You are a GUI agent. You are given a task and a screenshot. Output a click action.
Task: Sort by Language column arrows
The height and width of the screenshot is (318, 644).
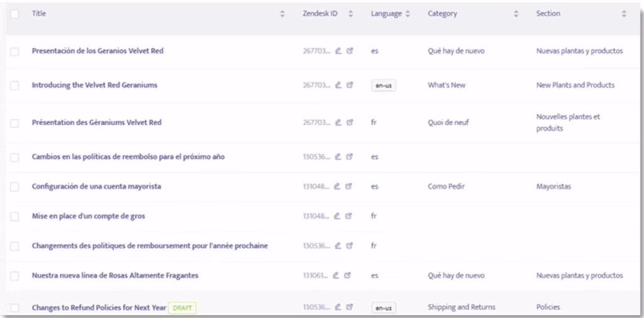(x=408, y=14)
